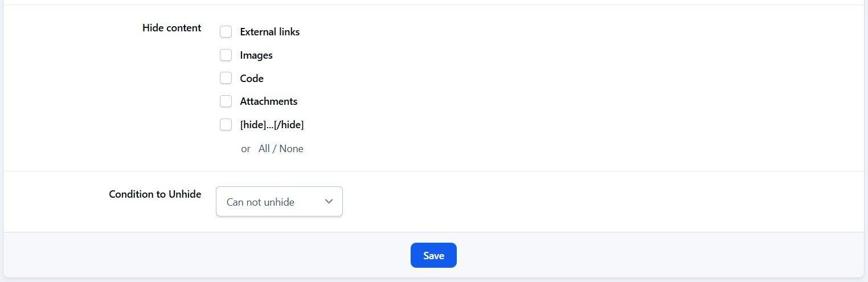Click the None link to clear selections
The width and height of the screenshot is (868, 282).
[291, 149]
